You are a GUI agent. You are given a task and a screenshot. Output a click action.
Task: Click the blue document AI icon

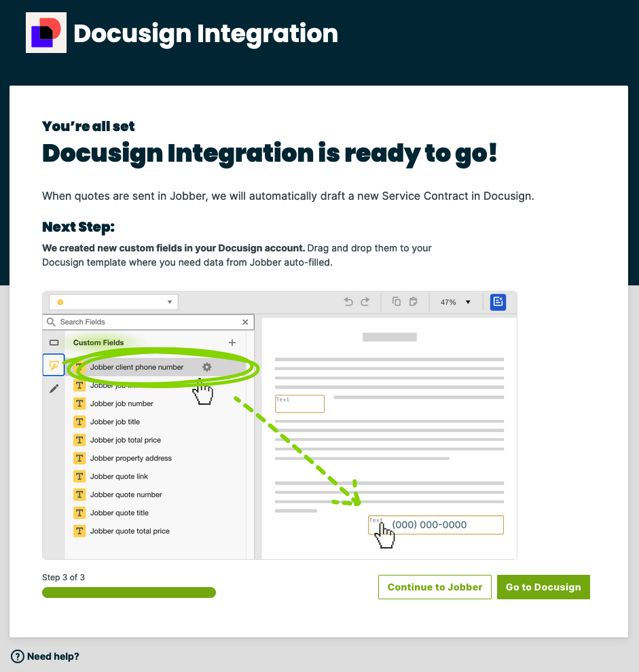498,302
